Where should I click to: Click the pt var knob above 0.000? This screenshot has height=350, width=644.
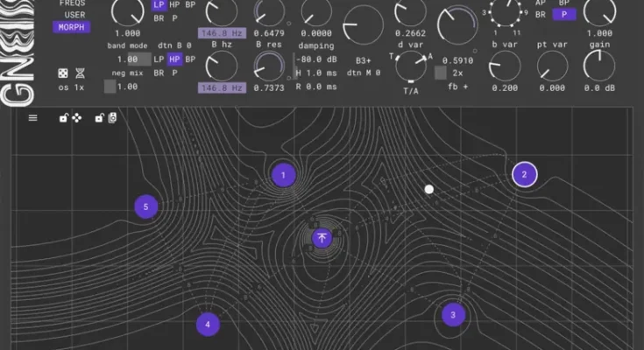pos(552,66)
